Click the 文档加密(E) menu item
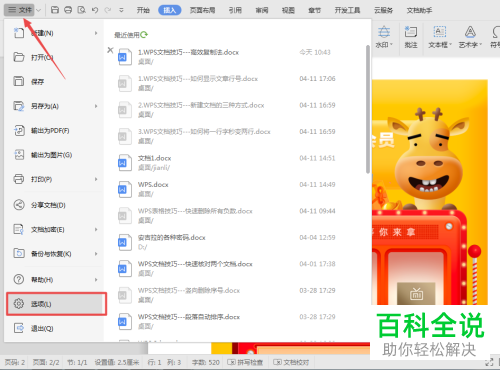 (55, 229)
